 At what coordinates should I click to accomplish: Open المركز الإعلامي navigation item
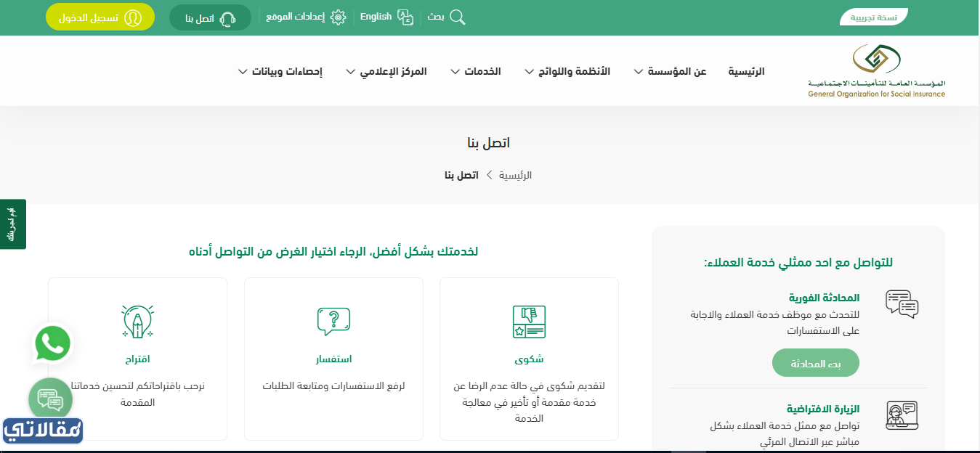click(x=394, y=71)
